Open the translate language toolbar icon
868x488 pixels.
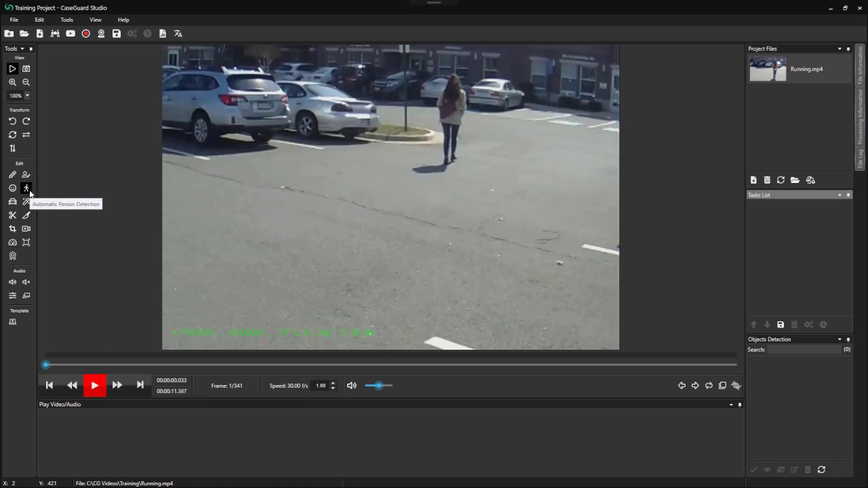point(178,33)
